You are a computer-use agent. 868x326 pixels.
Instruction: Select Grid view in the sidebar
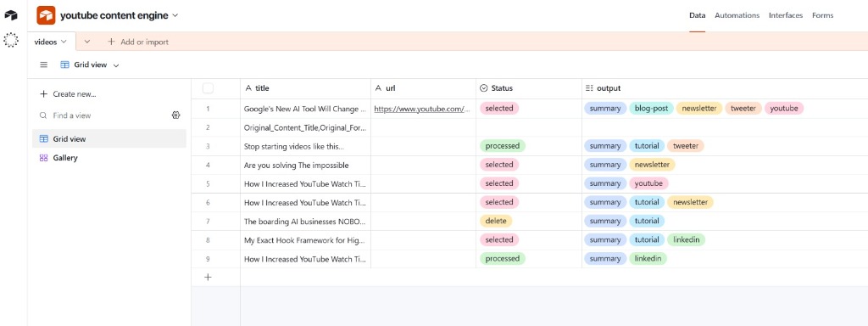pos(109,138)
